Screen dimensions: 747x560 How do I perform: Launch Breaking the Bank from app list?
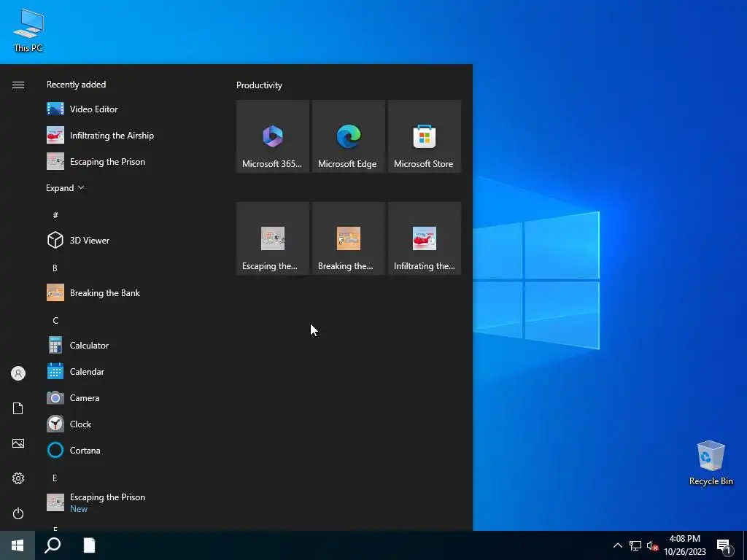128,293
